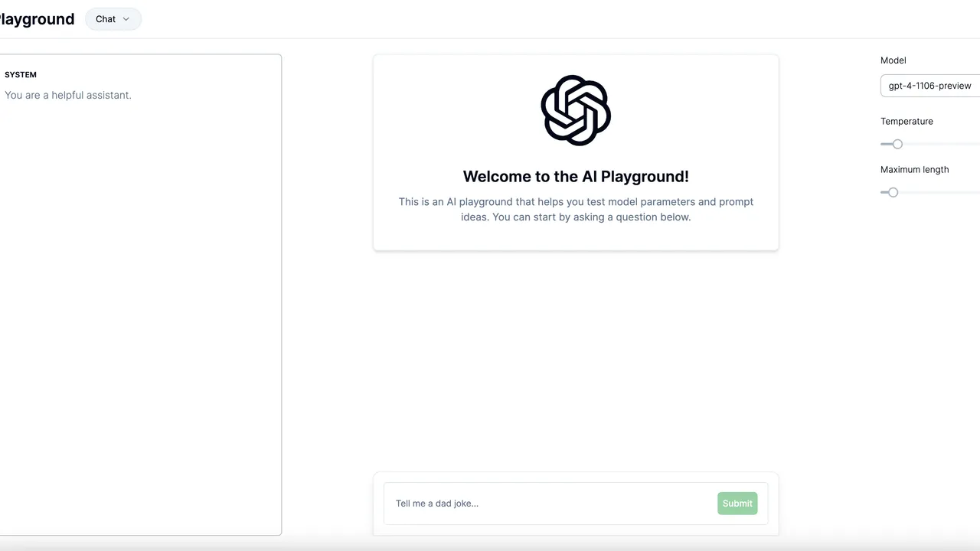Click the SYSTEM label
This screenshot has height=551, width=980.
coord(21,75)
